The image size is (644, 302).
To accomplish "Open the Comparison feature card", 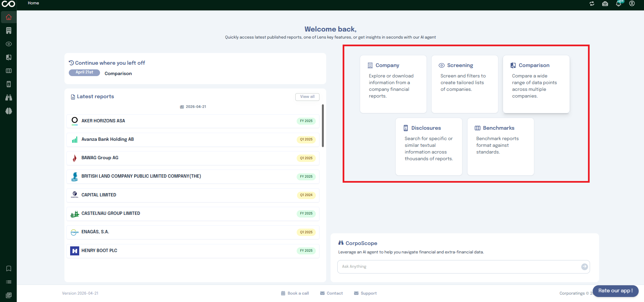I will [x=536, y=84].
